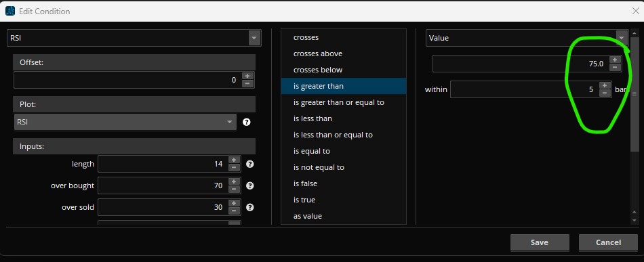
Task: Select 'is less than or equal to' condition
Action: 344,135
